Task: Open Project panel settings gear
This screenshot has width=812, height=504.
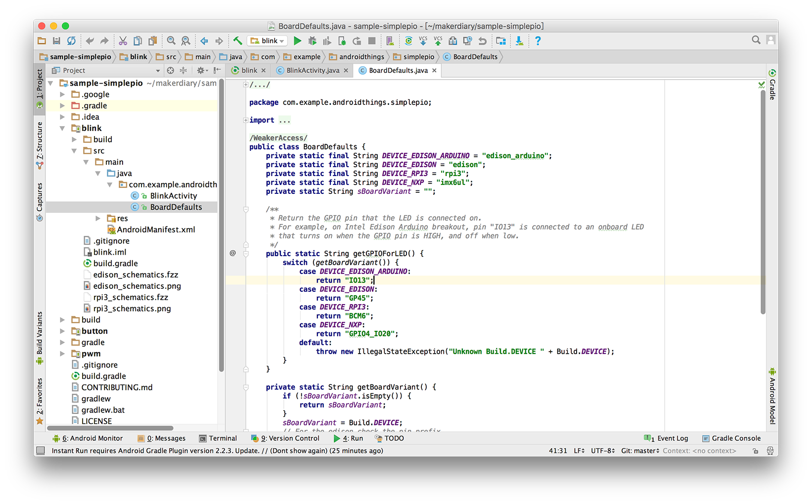Action: pyautogui.click(x=202, y=71)
